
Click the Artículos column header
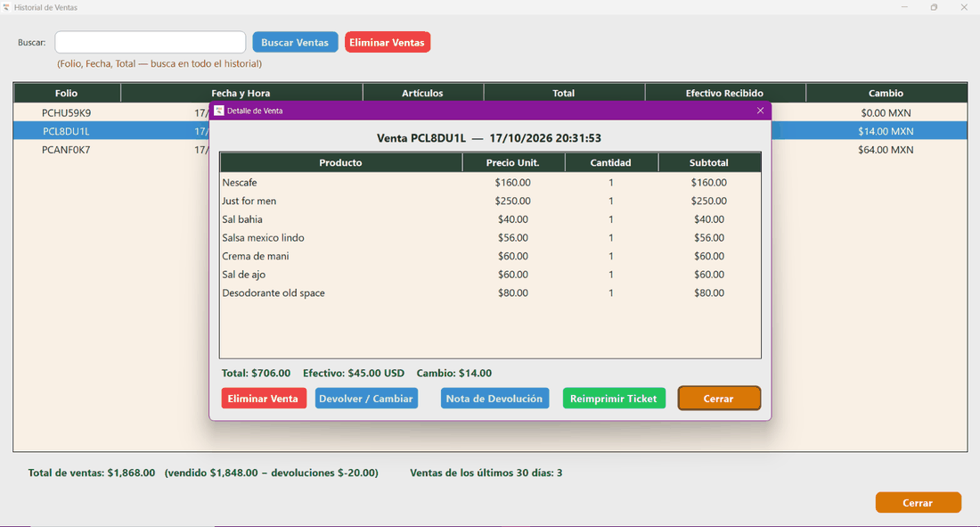(x=423, y=94)
